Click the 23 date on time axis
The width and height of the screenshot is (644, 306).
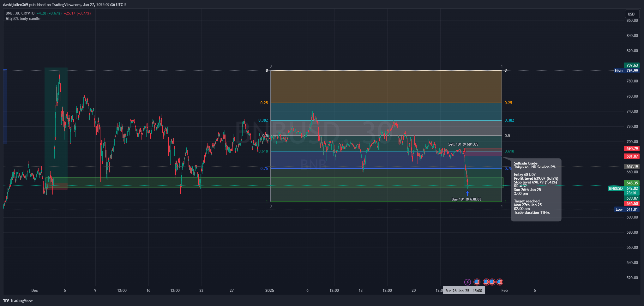202,291
